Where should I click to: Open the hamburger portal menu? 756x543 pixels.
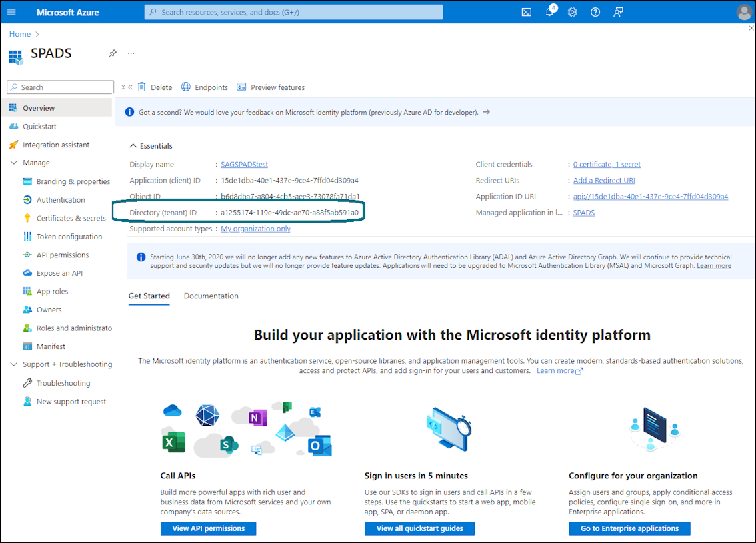click(x=11, y=12)
